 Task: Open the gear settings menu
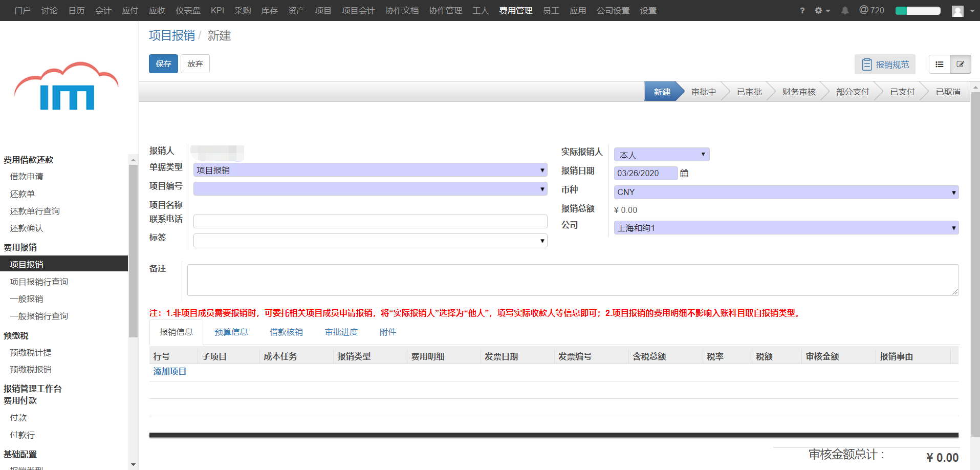point(822,11)
